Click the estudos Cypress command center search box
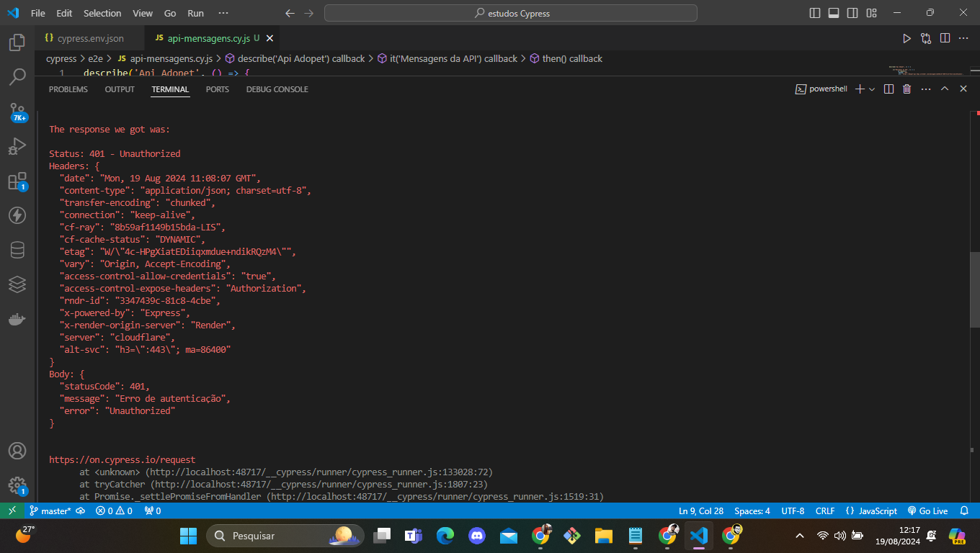This screenshot has height=553, width=980. point(511,13)
